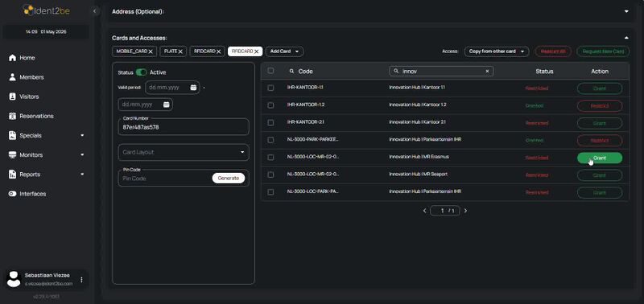This screenshot has width=644, height=304.
Task: Click the Ident2be logo
Action: 46,10
